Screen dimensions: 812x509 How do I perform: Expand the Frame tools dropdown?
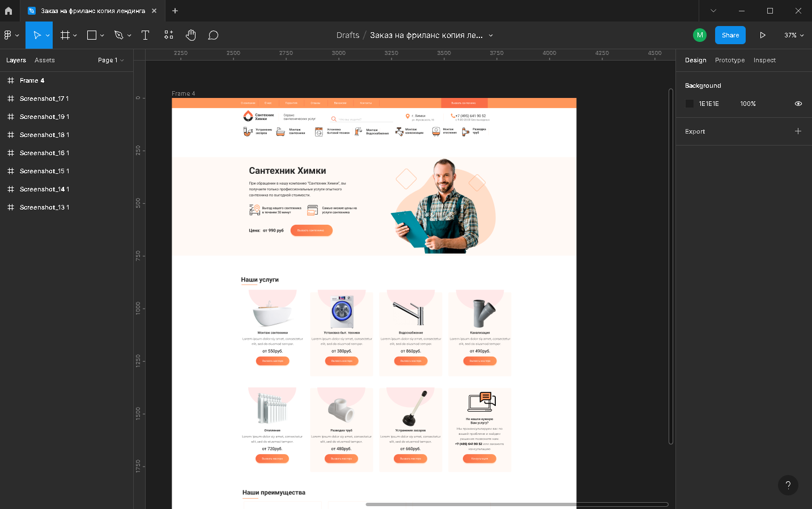tap(75, 35)
